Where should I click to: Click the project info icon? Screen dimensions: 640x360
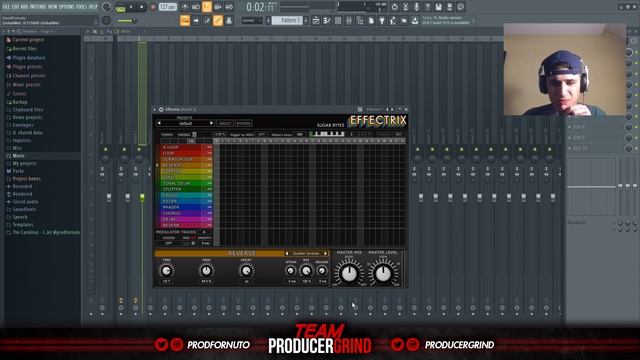(460, 7)
